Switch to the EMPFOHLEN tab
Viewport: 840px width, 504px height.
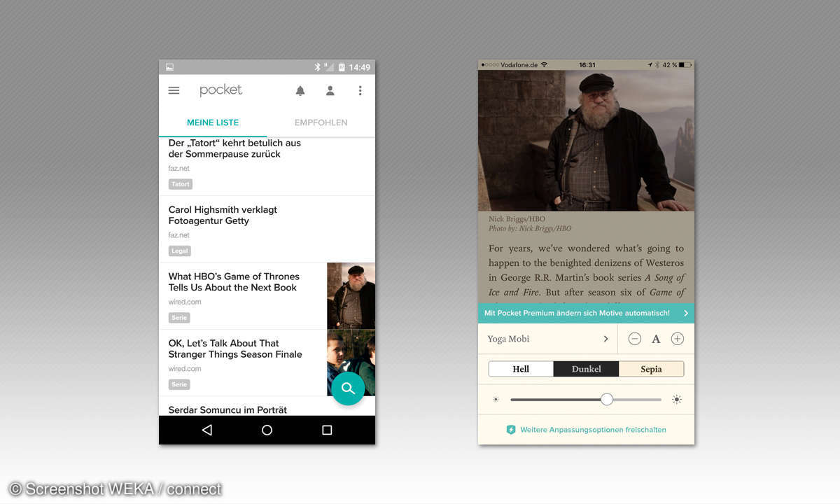[x=321, y=122]
